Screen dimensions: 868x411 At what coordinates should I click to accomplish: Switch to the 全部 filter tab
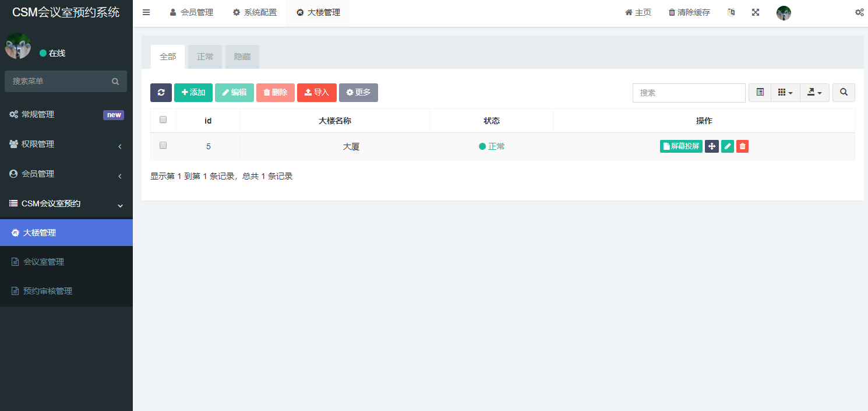(168, 57)
